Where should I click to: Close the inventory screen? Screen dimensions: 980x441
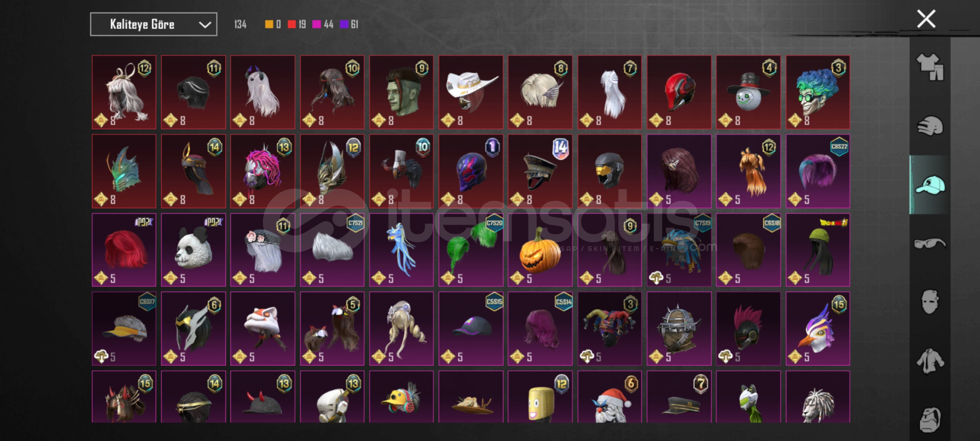926,19
